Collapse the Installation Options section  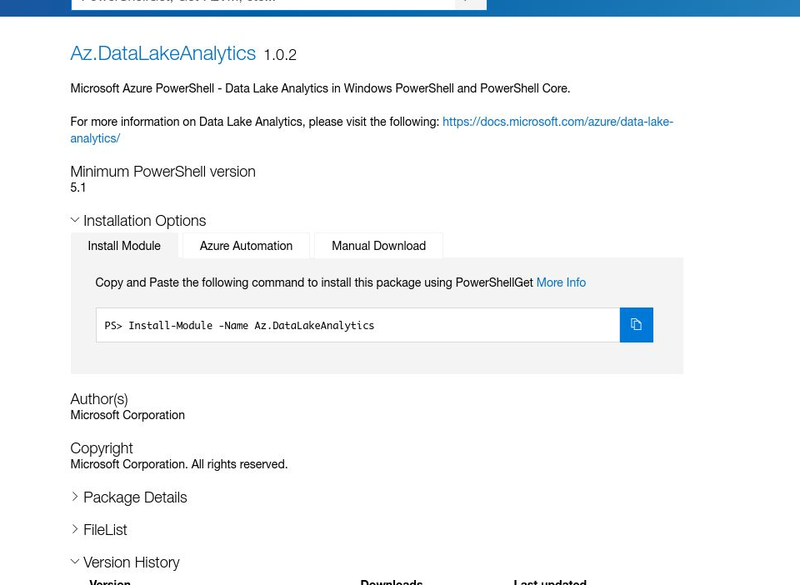coord(138,220)
